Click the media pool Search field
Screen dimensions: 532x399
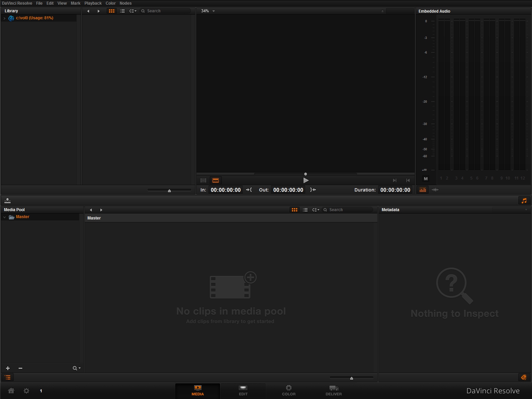tap(349, 210)
